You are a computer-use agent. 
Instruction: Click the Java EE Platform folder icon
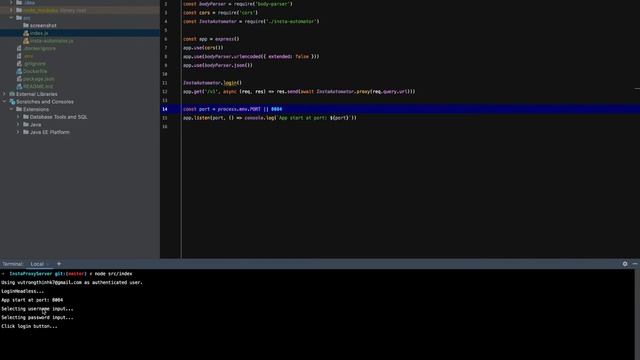(x=26, y=132)
